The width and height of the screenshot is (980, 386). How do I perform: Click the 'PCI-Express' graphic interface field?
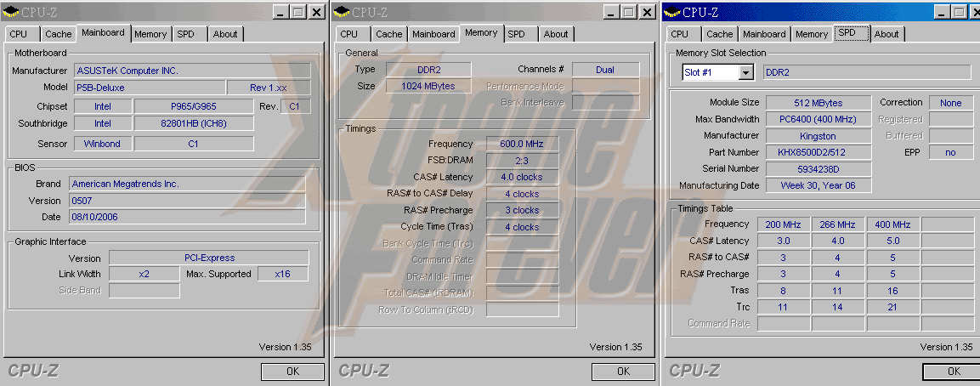209,258
